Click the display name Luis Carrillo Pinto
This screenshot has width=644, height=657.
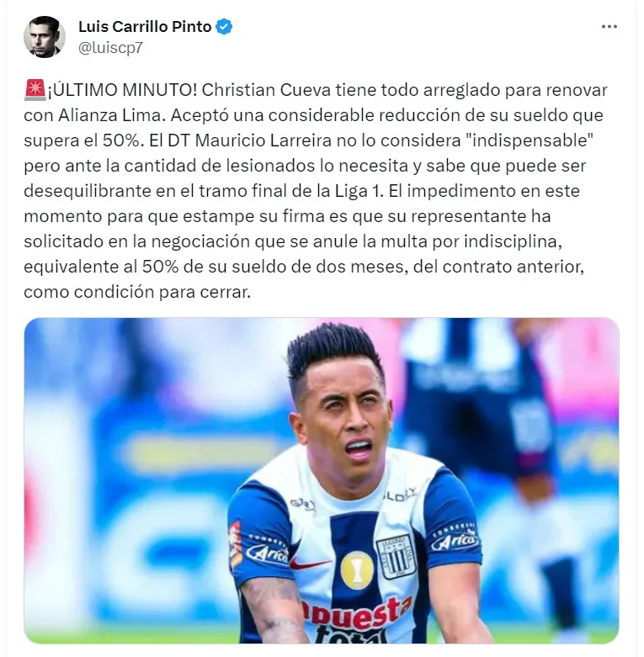click(x=145, y=27)
